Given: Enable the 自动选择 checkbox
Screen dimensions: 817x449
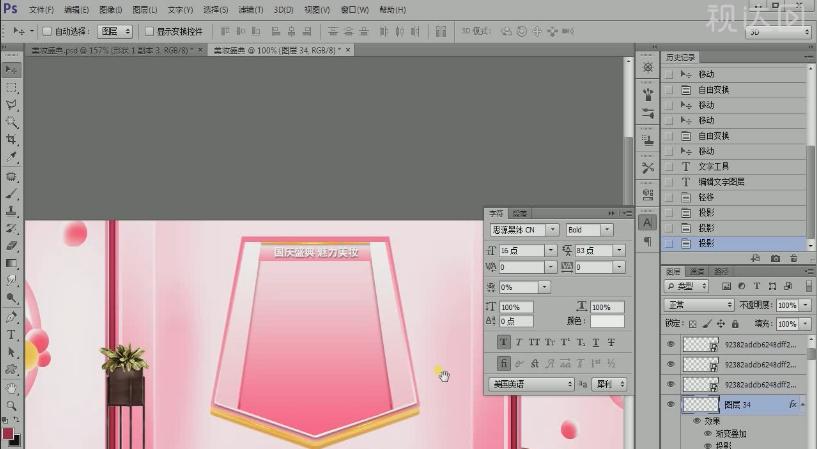Looking at the screenshot, I should click(46, 31).
